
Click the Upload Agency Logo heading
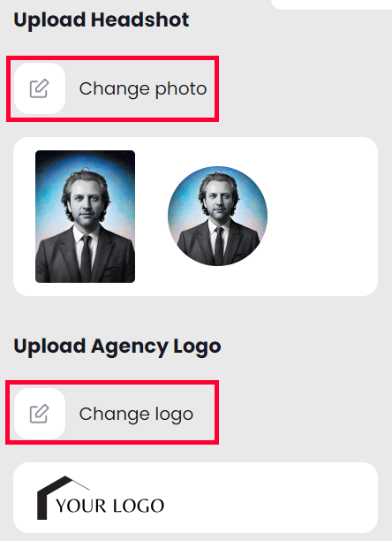tap(117, 347)
